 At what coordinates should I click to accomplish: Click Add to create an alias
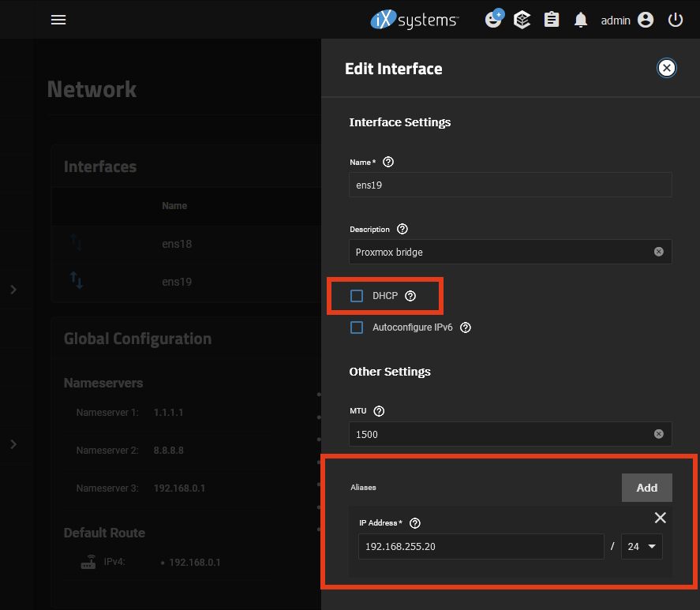646,488
